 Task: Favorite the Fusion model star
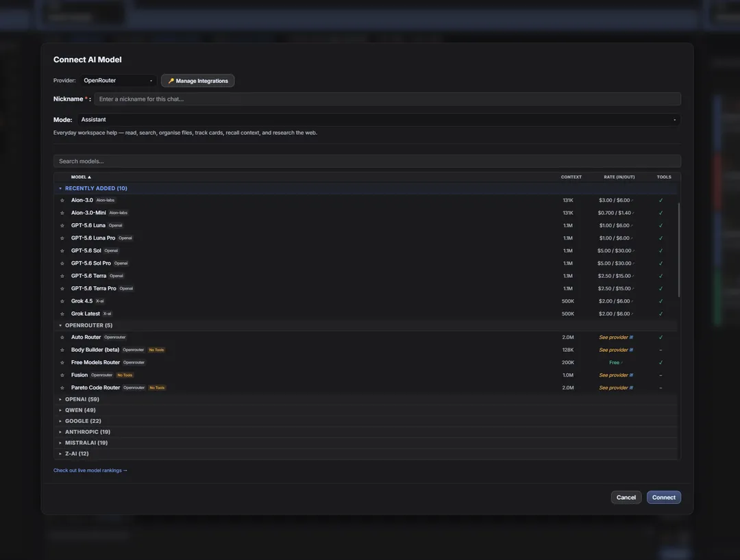point(62,375)
